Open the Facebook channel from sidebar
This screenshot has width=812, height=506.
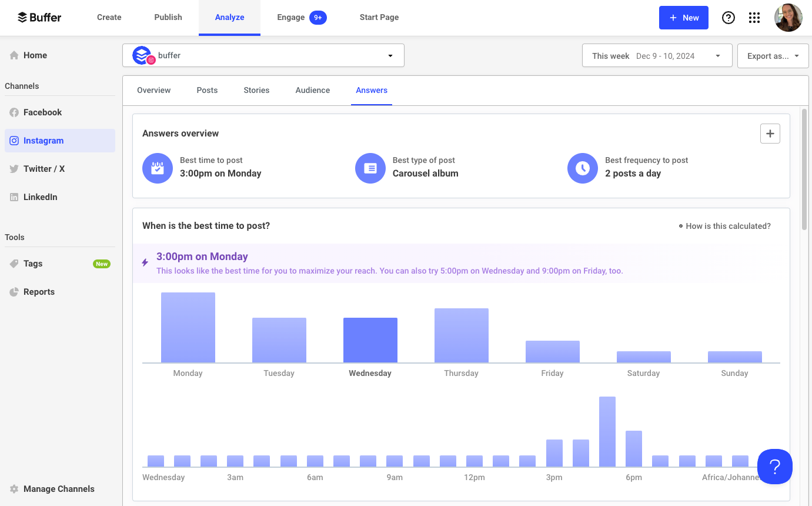click(42, 112)
